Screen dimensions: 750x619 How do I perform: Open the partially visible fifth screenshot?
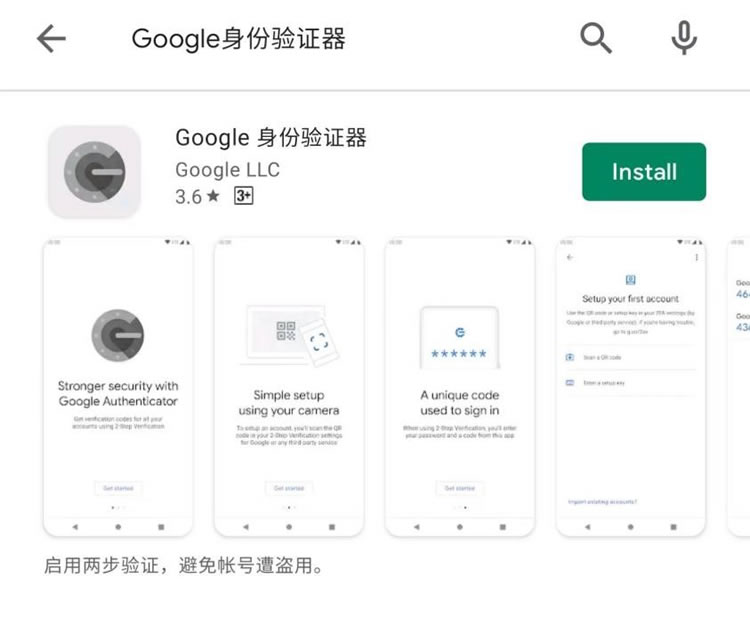coord(739,387)
